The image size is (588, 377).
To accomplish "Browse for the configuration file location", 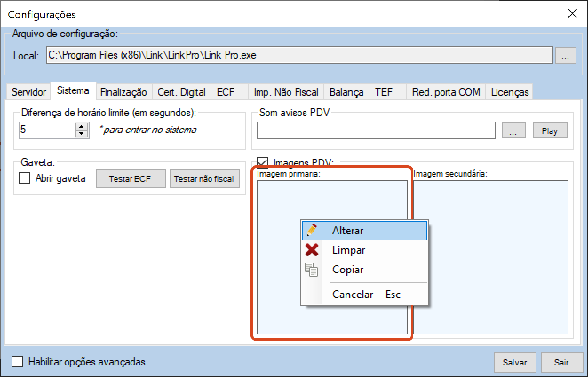I will pyautogui.click(x=565, y=56).
